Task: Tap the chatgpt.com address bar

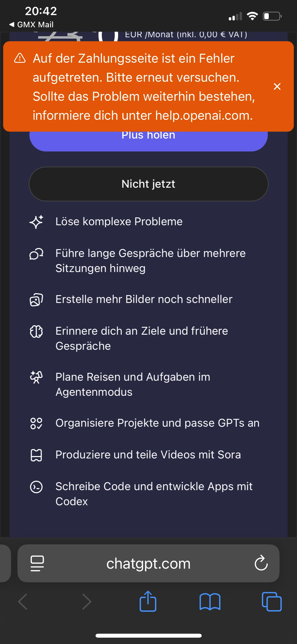Action: [148, 563]
